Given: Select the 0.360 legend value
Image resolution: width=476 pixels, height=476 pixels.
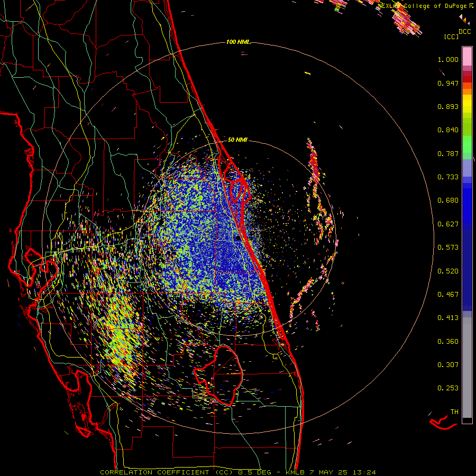Looking at the screenshot, I should pyautogui.click(x=448, y=342).
